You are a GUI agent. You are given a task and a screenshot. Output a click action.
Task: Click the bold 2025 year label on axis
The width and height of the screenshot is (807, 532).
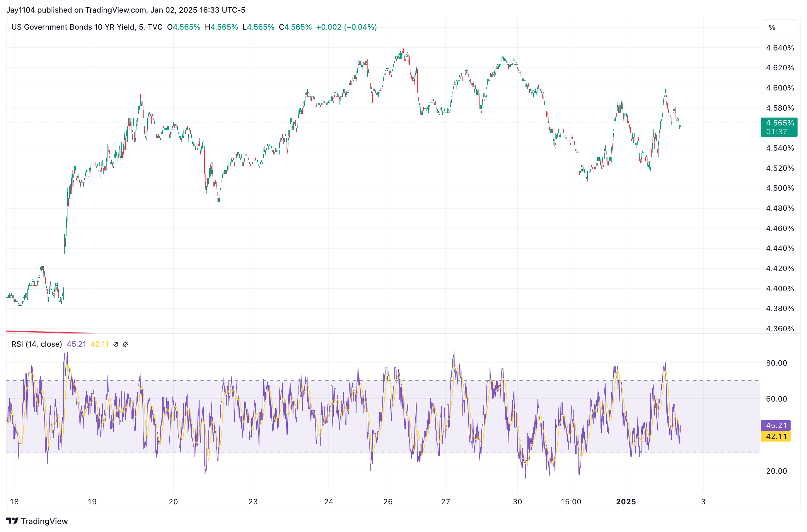point(626,502)
